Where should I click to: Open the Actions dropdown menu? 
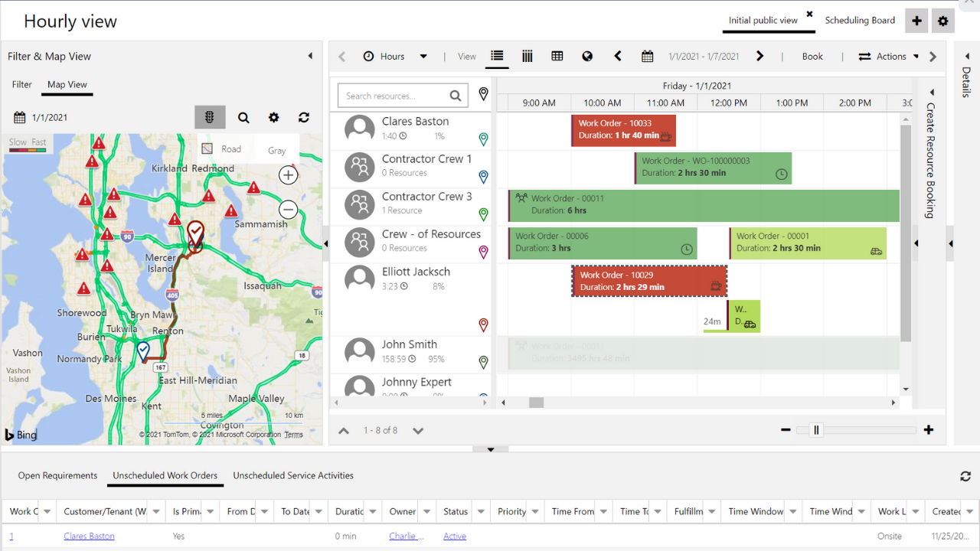[893, 56]
